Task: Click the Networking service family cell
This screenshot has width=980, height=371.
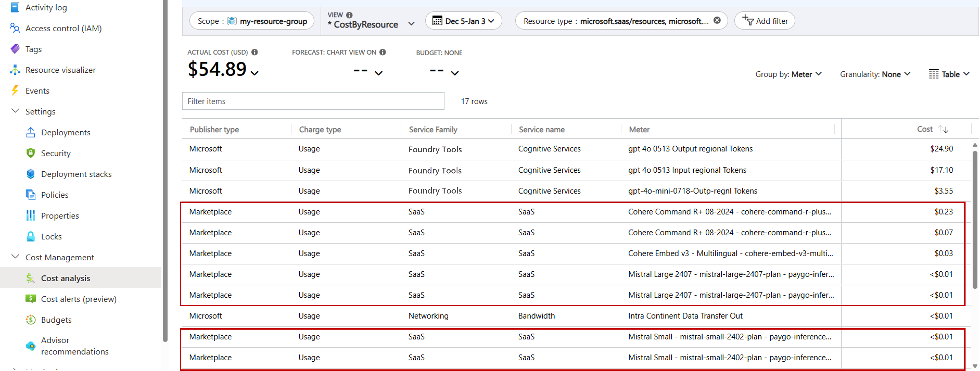Action: pyautogui.click(x=428, y=316)
